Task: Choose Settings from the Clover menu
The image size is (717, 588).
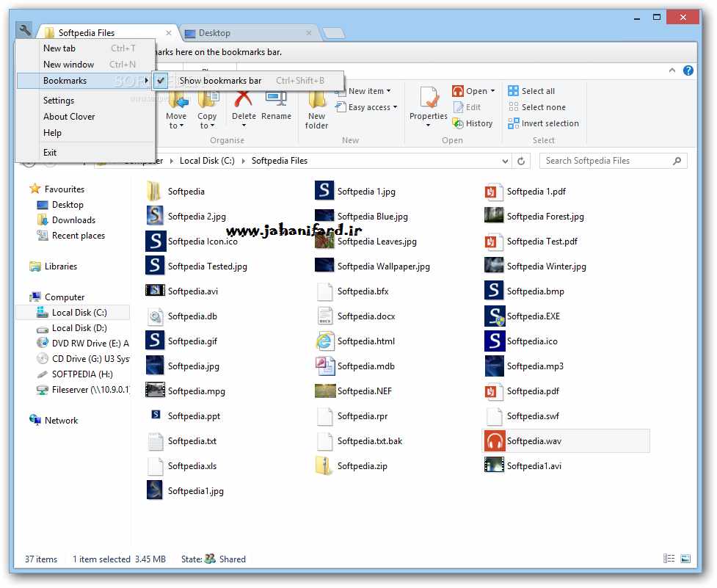Action: 59,101
